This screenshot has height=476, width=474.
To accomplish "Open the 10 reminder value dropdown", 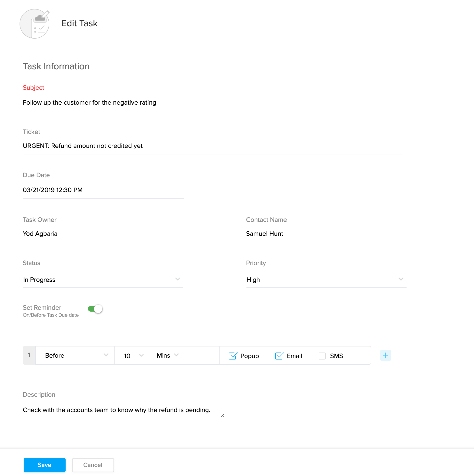I will click(x=133, y=356).
